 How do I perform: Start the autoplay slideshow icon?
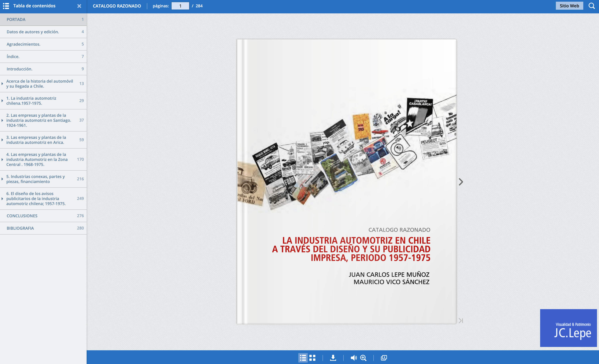tap(384, 358)
